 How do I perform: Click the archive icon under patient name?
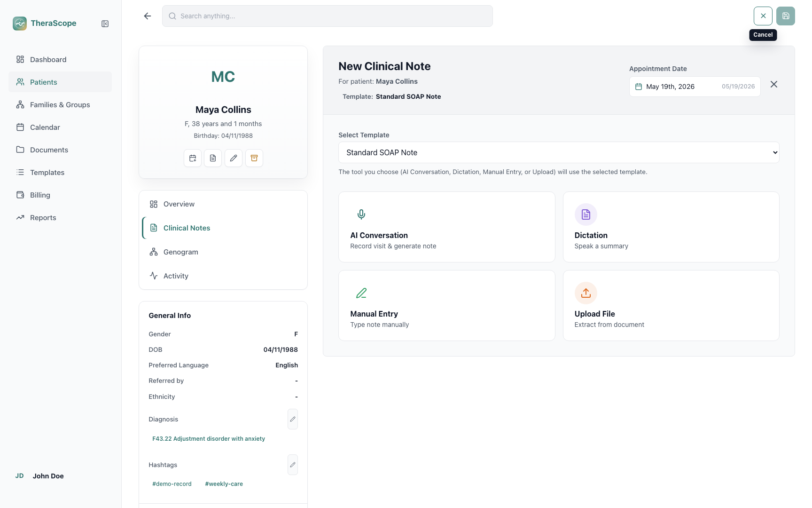[254, 158]
